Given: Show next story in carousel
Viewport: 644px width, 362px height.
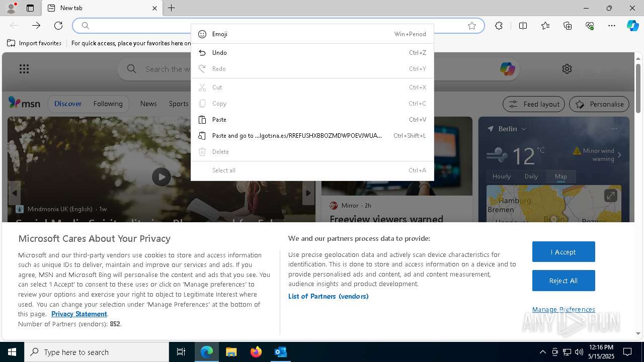Looking at the screenshot, I should pyautogui.click(x=308, y=193).
